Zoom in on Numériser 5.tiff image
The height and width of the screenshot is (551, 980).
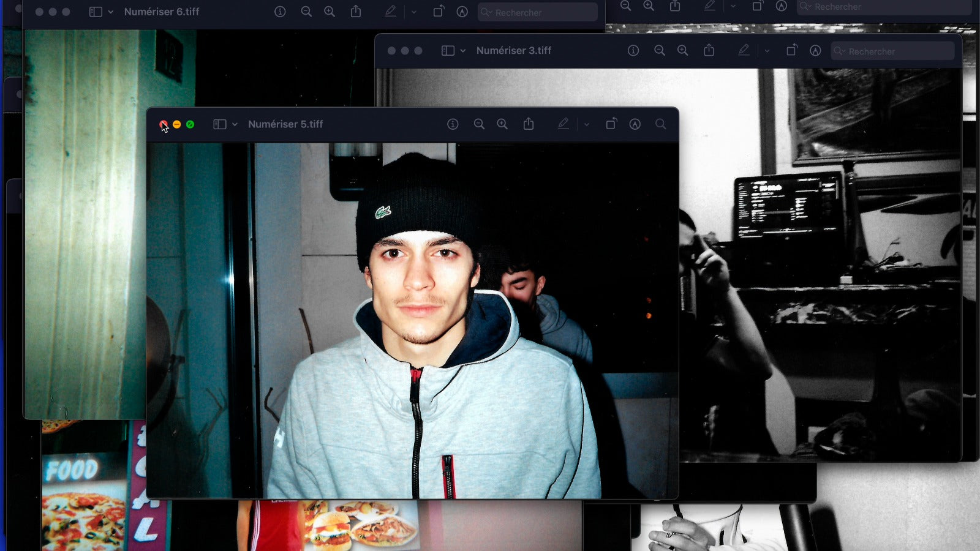coord(502,124)
